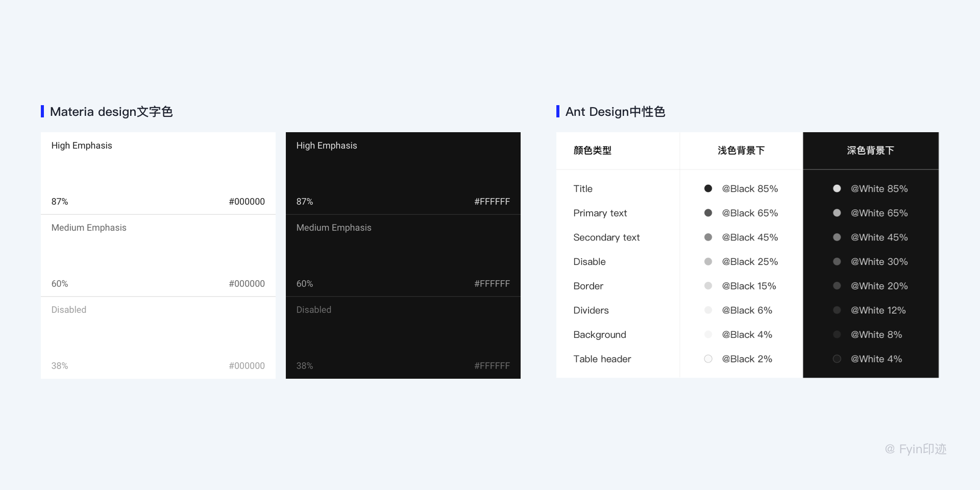Click the @White 4% dark circle
Screen dimensions: 980x490
(837, 359)
